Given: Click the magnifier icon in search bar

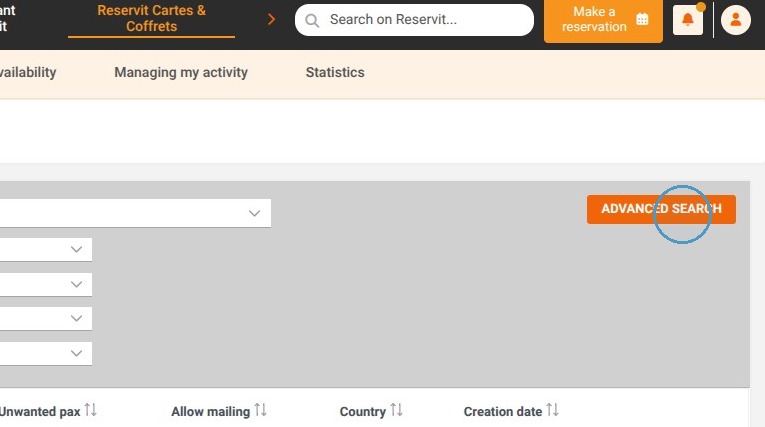Looking at the screenshot, I should point(312,20).
